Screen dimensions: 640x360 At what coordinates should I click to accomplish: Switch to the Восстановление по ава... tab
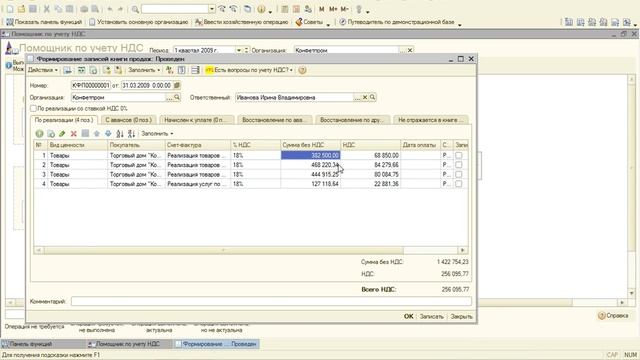pos(274,120)
